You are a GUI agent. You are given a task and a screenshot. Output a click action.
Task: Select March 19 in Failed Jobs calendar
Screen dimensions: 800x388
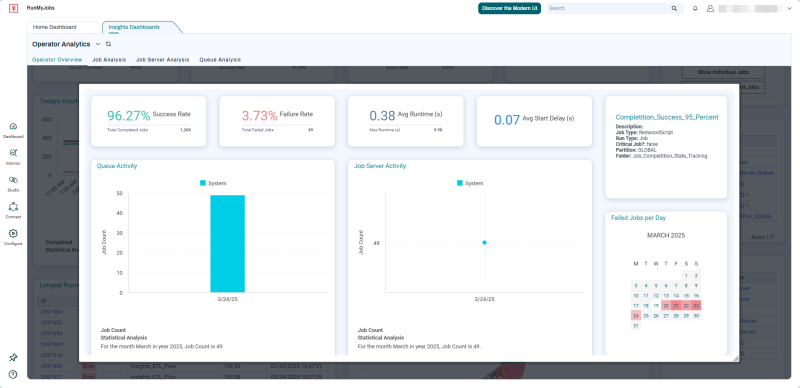click(656, 306)
